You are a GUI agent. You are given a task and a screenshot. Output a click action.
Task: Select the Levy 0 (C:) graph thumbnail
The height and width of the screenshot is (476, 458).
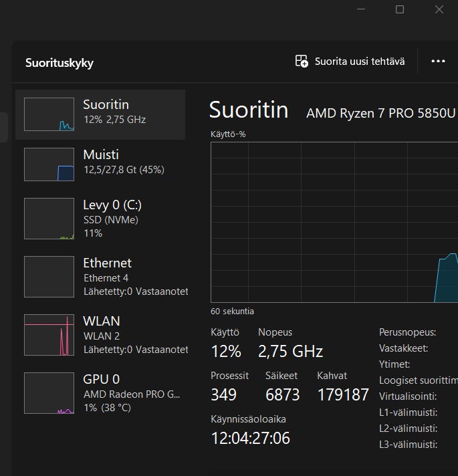point(49,218)
